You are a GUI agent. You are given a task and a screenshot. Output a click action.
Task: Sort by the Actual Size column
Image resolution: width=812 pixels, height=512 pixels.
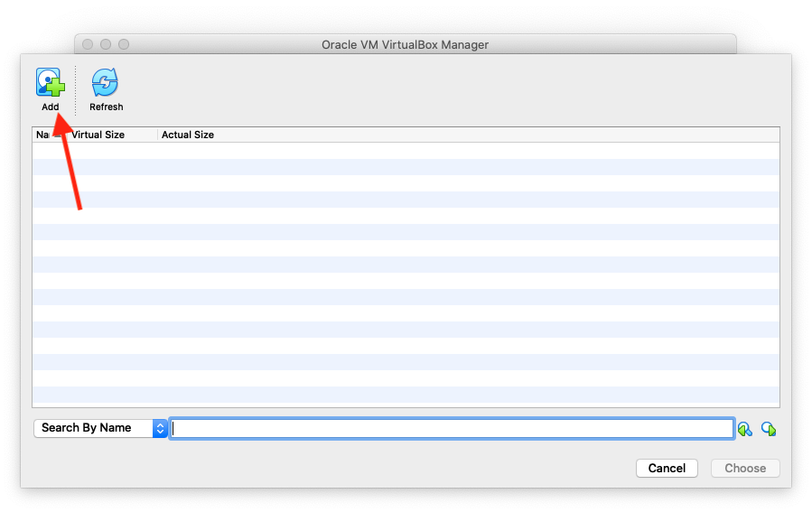188,135
